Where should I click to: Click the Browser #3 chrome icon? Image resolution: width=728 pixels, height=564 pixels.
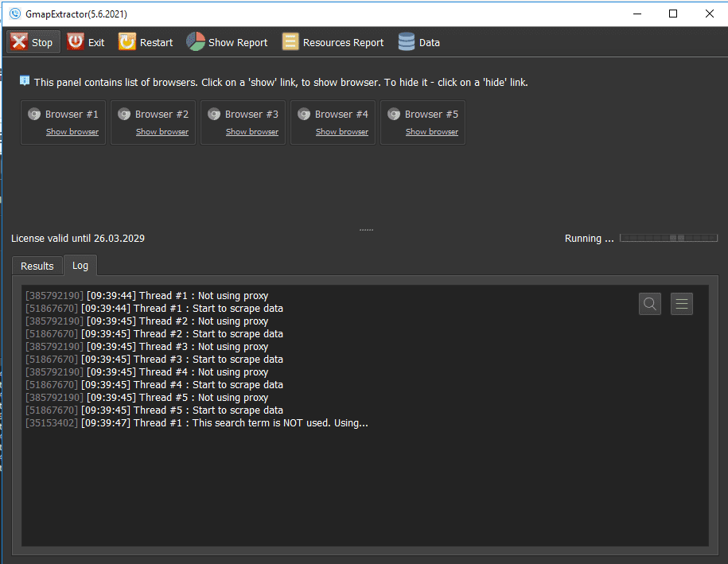pyautogui.click(x=214, y=115)
